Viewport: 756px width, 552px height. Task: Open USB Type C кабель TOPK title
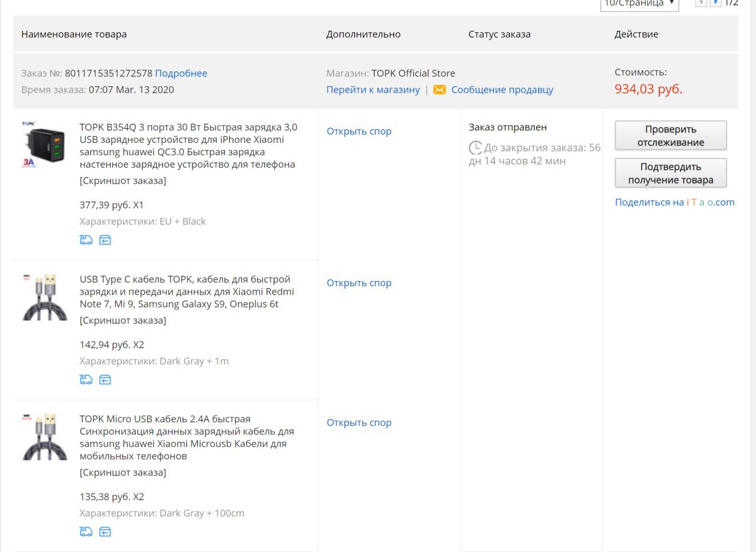(x=187, y=292)
